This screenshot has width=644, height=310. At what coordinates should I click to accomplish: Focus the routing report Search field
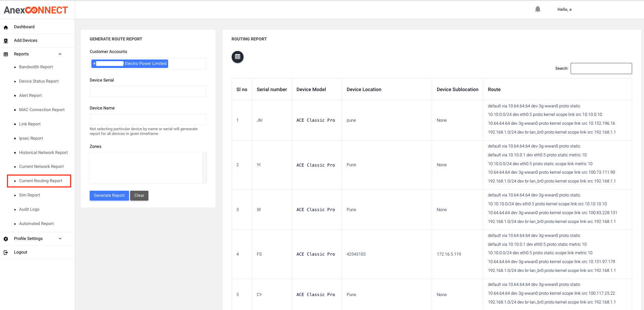[x=601, y=68]
